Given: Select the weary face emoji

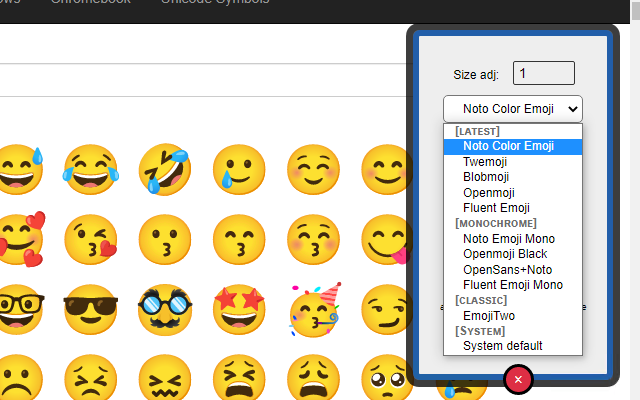Looking at the screenshot, I should pos(313,378).
